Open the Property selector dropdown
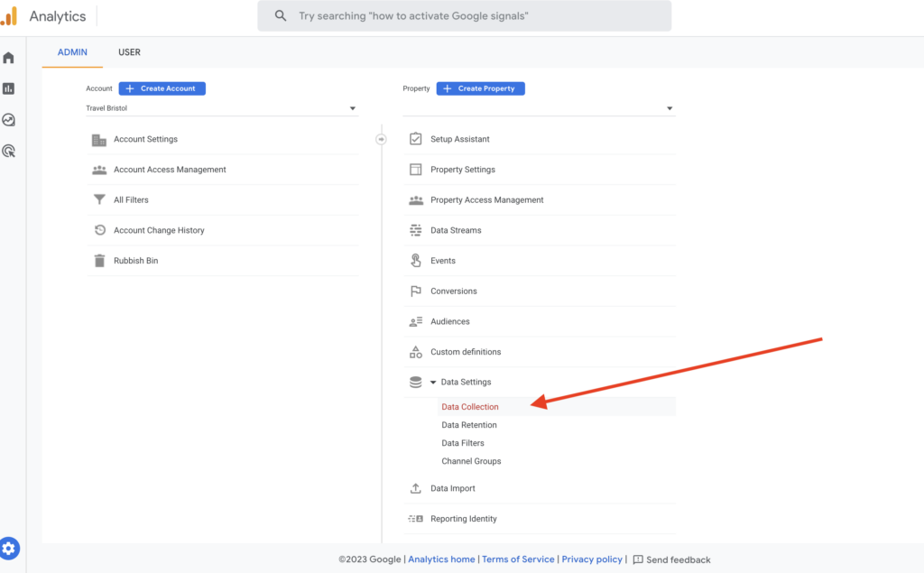 pos(539,108)
